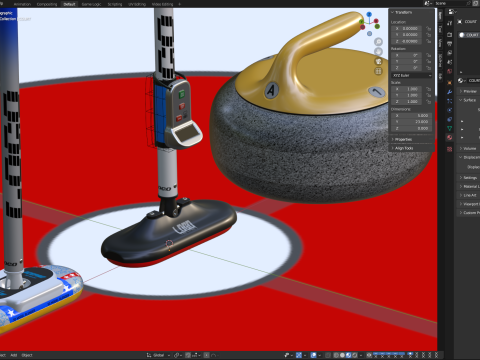Toggle viewport gizmos display
The image size is (480, 360).
pyautogui.click(x=299, y=355)
